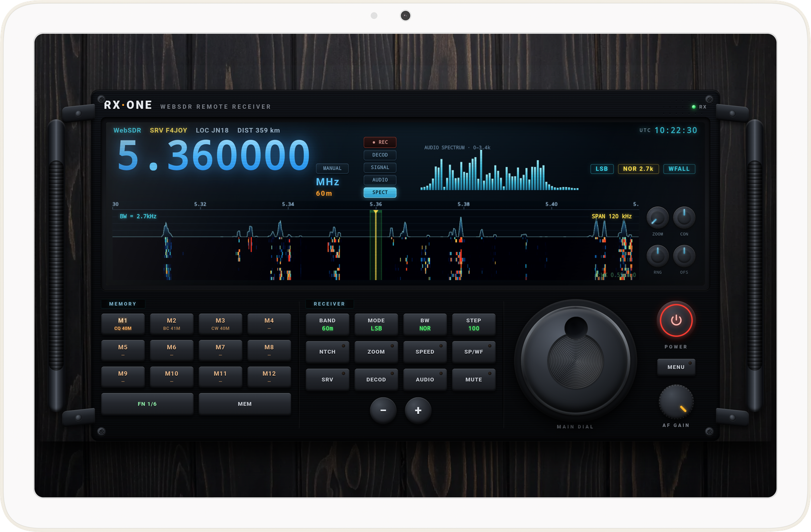Click the 5.38 mark on frequency scale
Viewport: 811px width, 532px height.
point(463,204)
